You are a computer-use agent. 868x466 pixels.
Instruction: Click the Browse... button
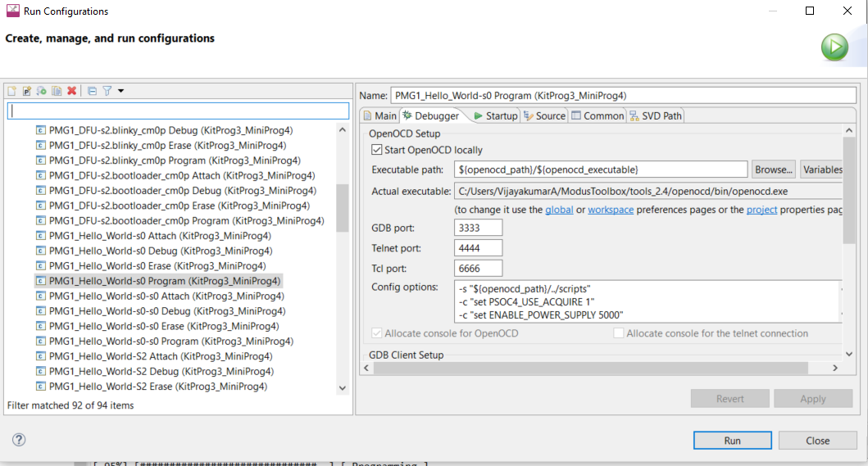point(773,170)
